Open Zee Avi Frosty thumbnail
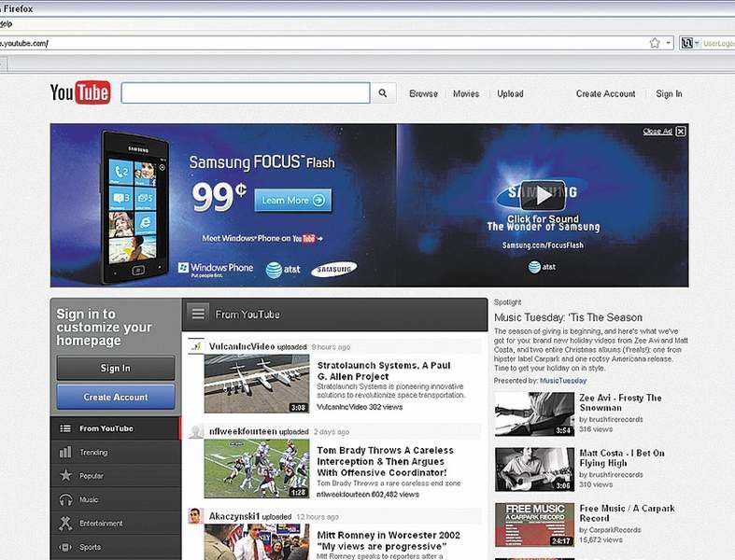 [x=534, y=414]
